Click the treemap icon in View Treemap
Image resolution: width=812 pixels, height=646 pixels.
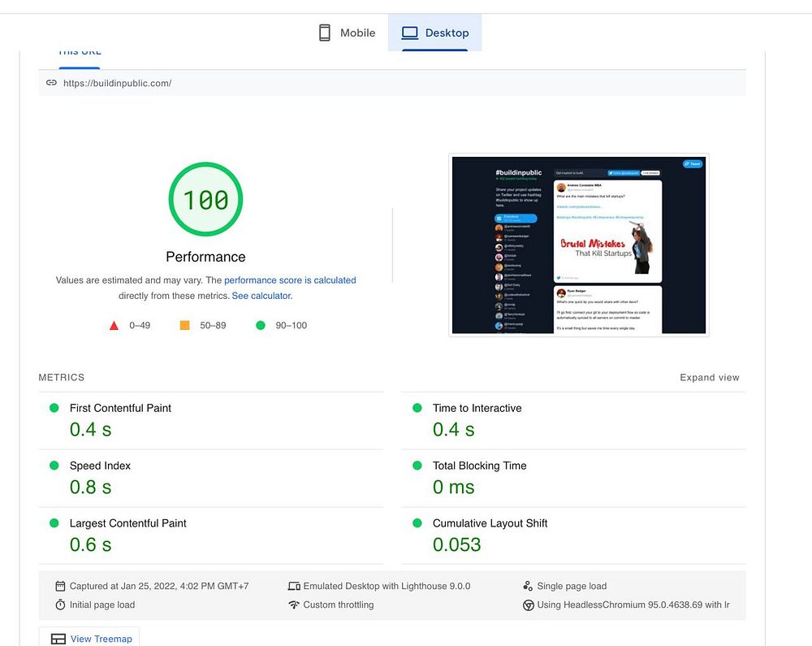[x=58, y=639]
